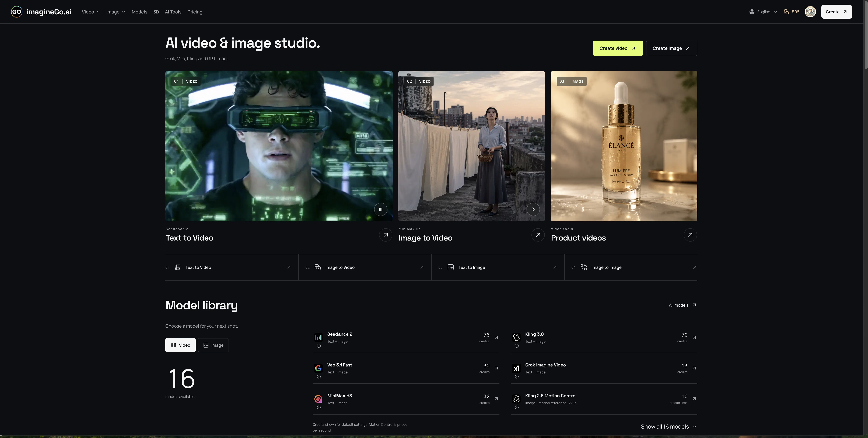The height and width of the screenshot is (438, 868).
Task: Click the info icon under Grok Imagine Video
Action: click(x=517, y=377)
